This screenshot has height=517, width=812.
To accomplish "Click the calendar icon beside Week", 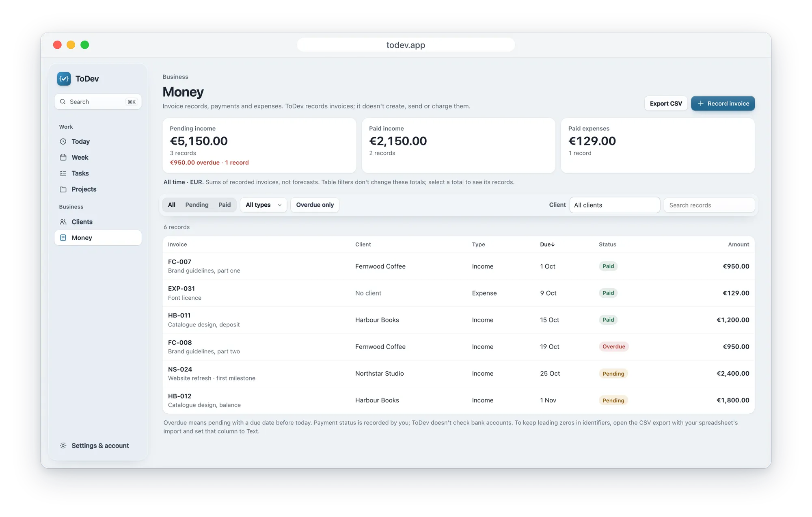I will click(x=63, y=157).
